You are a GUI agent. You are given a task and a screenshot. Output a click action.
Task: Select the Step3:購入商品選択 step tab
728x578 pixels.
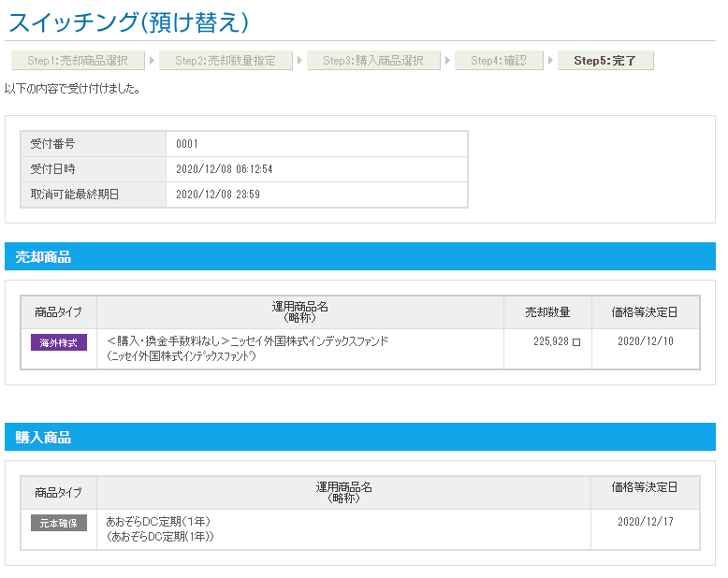[x=373, y=61]
